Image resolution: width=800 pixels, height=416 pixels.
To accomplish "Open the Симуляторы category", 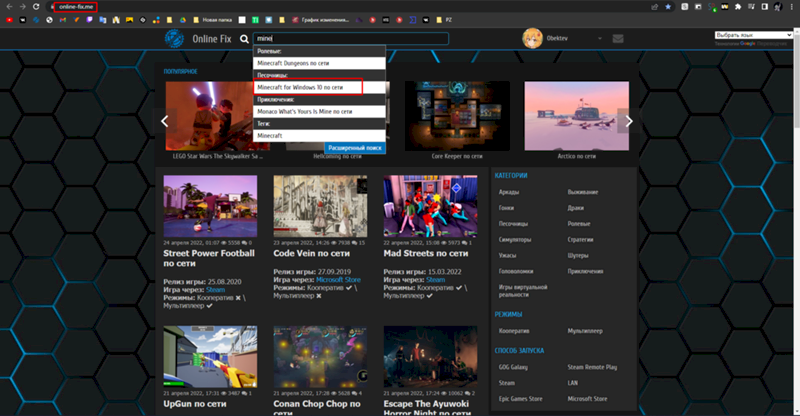I will point(515,239).
